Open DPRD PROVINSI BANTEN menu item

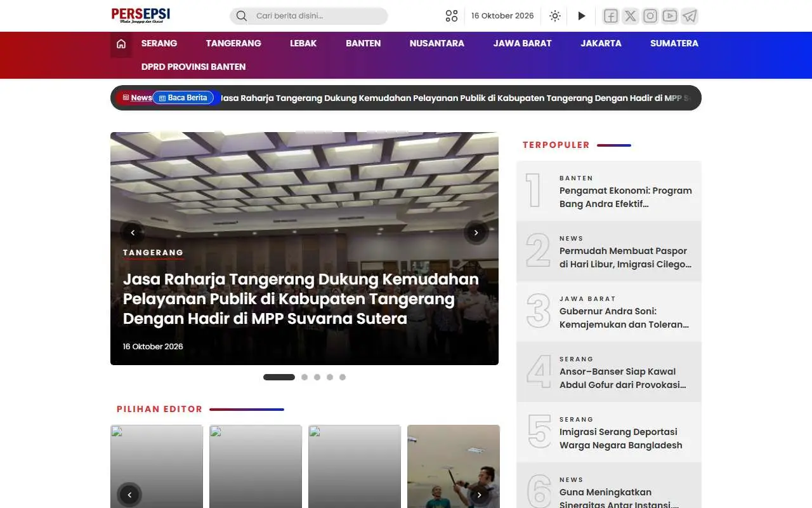pos(193,67)
